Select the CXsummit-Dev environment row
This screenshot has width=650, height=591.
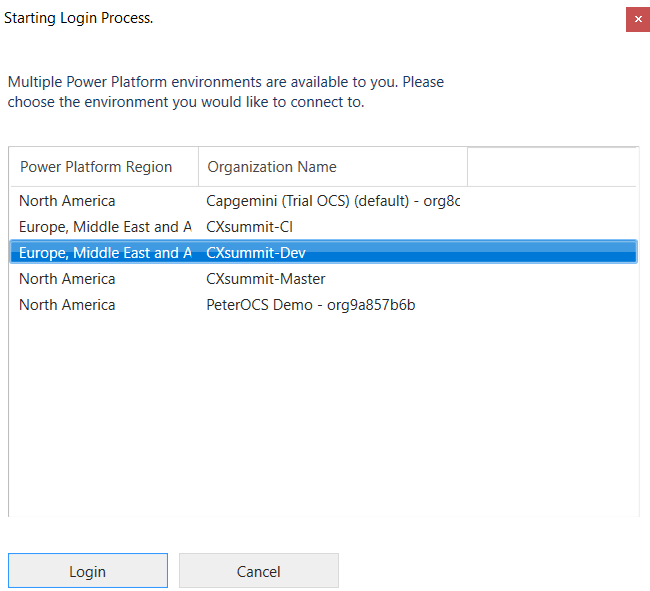pos(323,252)
